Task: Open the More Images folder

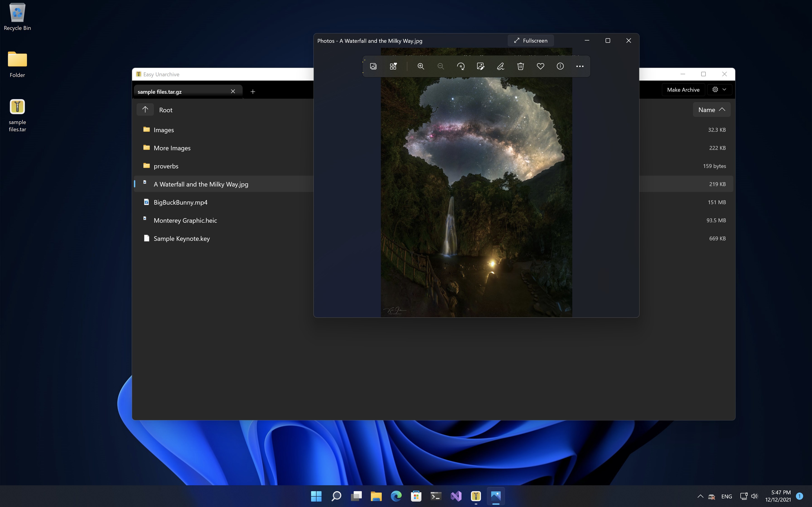Action: 172,148
